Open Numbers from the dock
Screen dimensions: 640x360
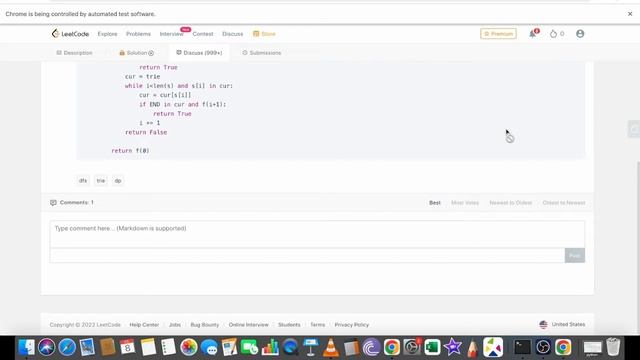270,347
